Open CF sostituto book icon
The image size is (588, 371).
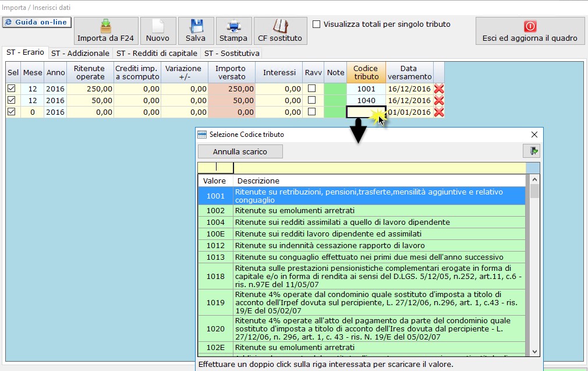(280, 31)
